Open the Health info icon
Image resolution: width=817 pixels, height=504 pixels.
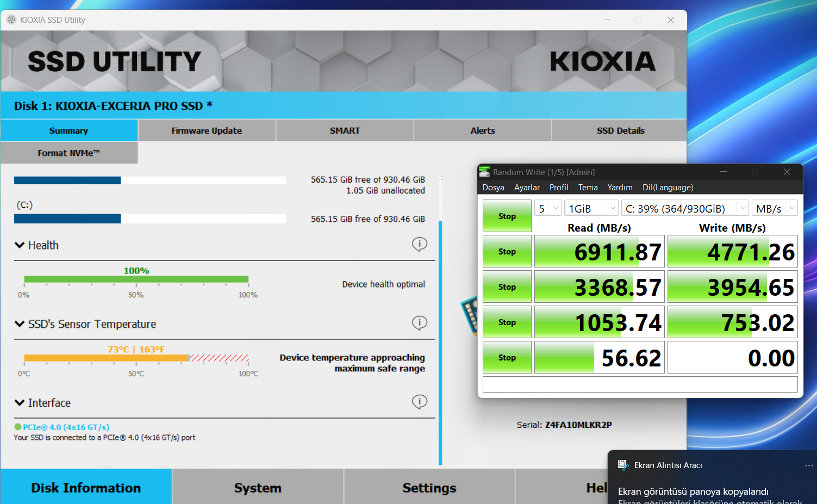point(420,244)
